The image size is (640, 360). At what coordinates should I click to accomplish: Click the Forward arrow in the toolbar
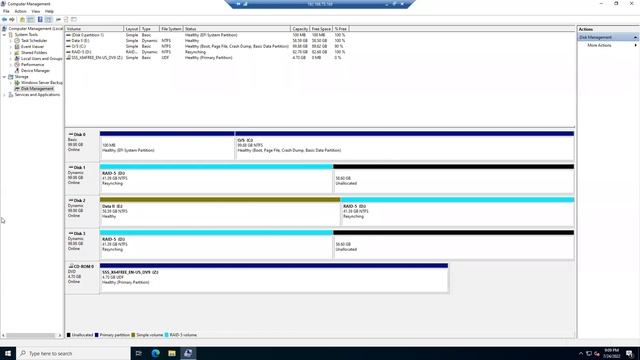[12, 20]
